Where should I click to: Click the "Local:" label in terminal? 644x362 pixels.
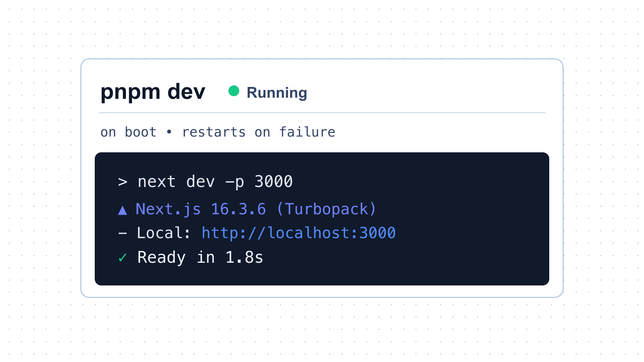[164, 233]
